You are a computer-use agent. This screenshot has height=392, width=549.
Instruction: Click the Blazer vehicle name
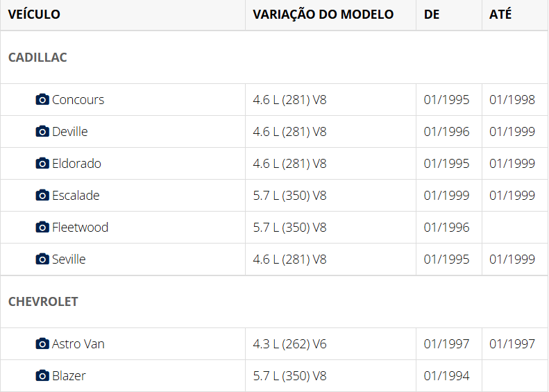(x=69, y=376)
